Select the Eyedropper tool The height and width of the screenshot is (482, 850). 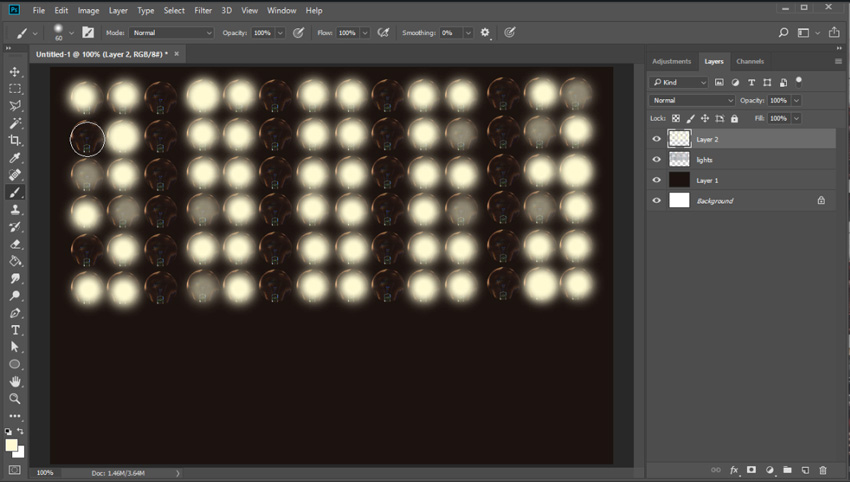point(15,158)
